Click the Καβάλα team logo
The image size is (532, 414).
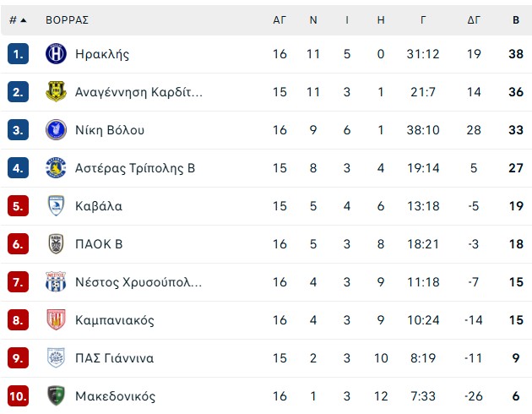pos(56,206)
